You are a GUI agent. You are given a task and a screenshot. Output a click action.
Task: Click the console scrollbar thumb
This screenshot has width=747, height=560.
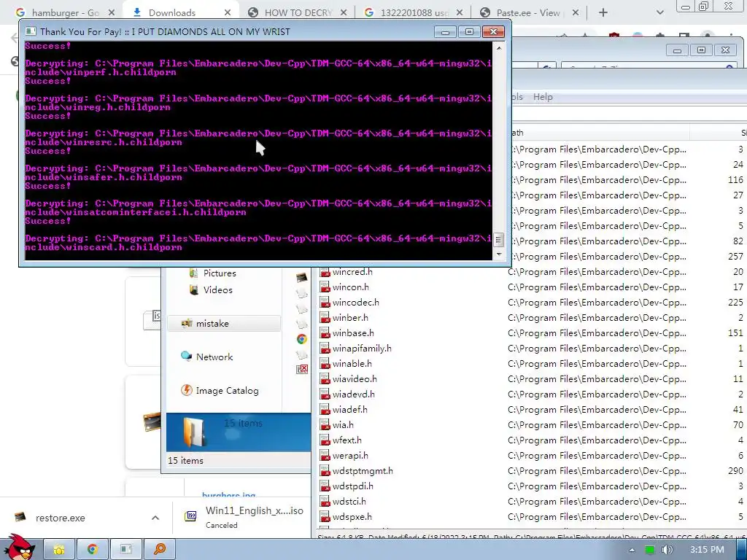[x=498, y=239]
